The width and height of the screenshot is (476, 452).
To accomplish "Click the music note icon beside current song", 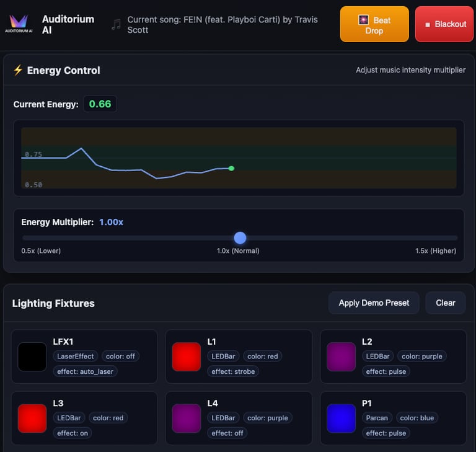I will tap(116, 25).
